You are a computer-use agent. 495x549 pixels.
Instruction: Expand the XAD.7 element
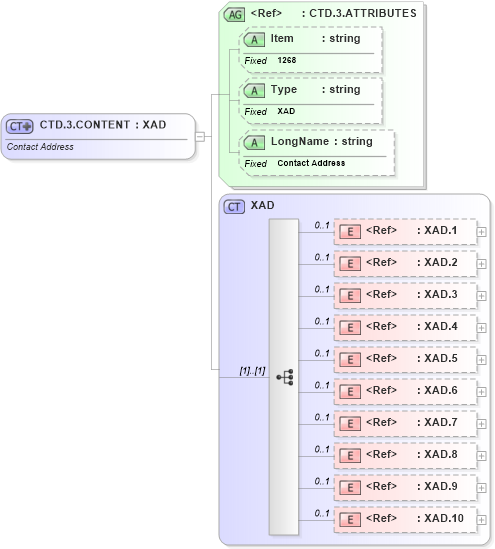481,424
